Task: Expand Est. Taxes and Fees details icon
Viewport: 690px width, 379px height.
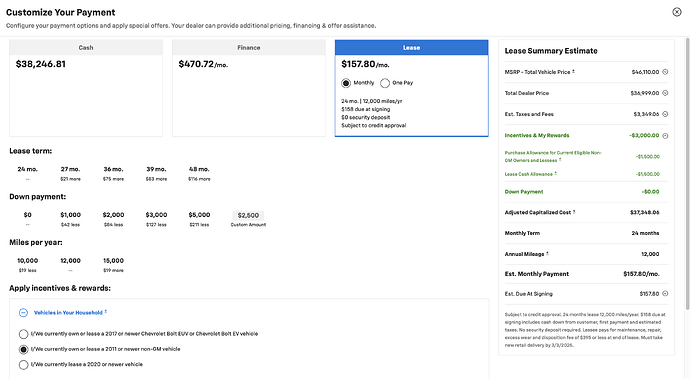Action: click(x=665, y=114)
